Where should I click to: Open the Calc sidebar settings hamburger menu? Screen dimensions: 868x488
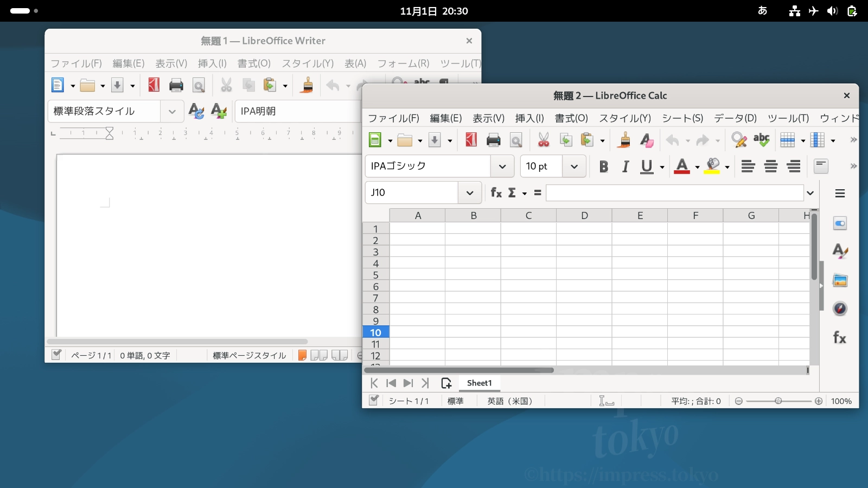tap(840, 194)
